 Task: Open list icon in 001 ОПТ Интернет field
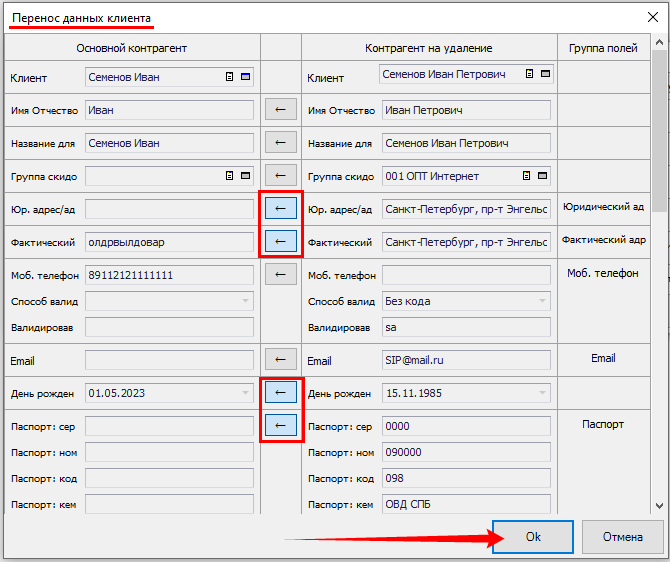coord(528,176)
